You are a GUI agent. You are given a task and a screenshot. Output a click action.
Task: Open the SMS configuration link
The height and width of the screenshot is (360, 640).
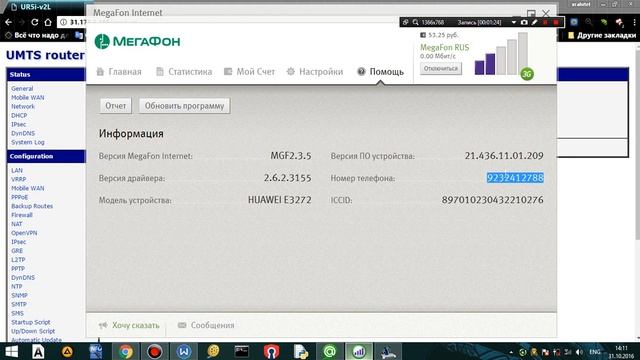point(17,313)
